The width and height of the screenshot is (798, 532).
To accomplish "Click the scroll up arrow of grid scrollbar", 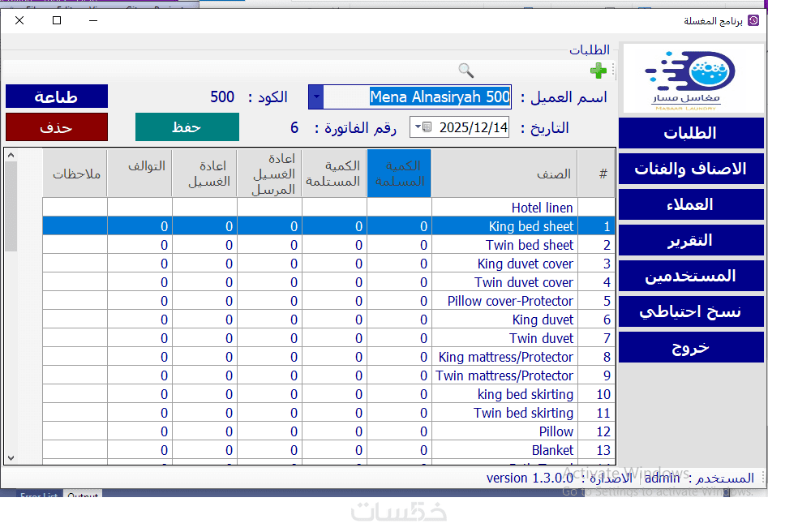I will tap(11, 155).
